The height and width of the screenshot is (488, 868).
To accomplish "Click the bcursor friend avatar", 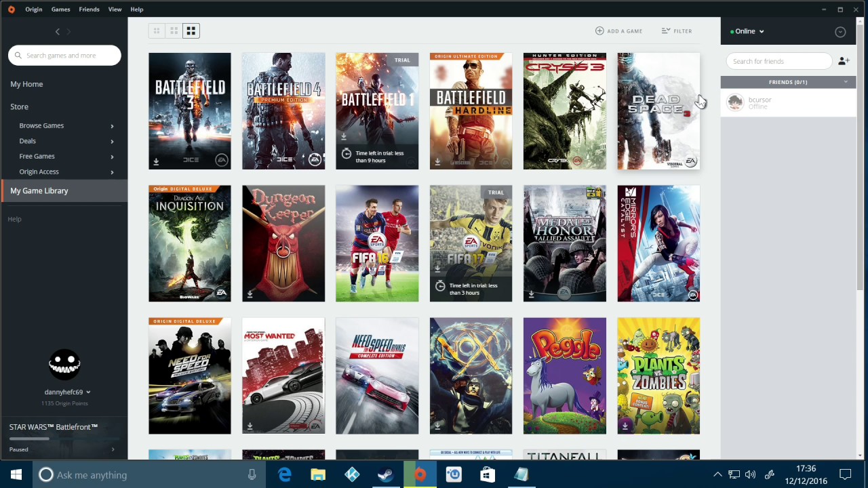I will point(735,102).
